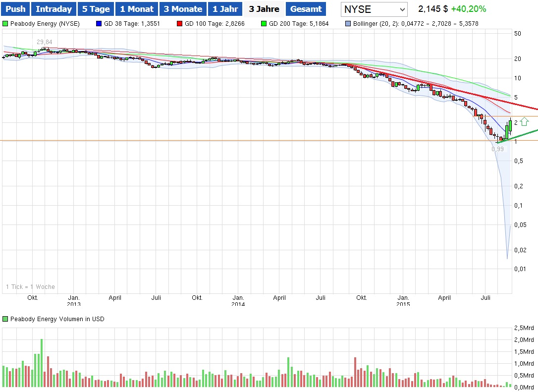Viewport: 538px width, 392px height.
Task: Switch to the 3 Jahre tab
Action: coord(263,8)
